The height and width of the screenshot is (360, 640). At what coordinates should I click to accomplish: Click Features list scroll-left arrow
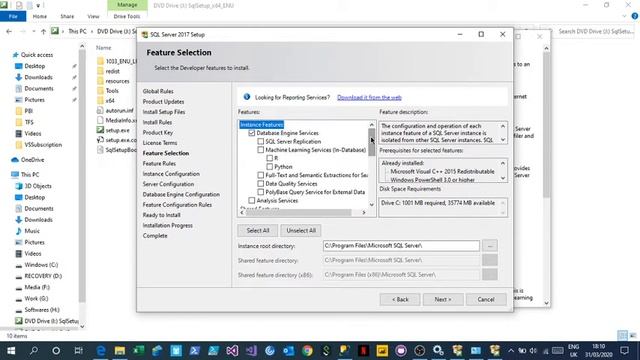click(x=242, y=212)
